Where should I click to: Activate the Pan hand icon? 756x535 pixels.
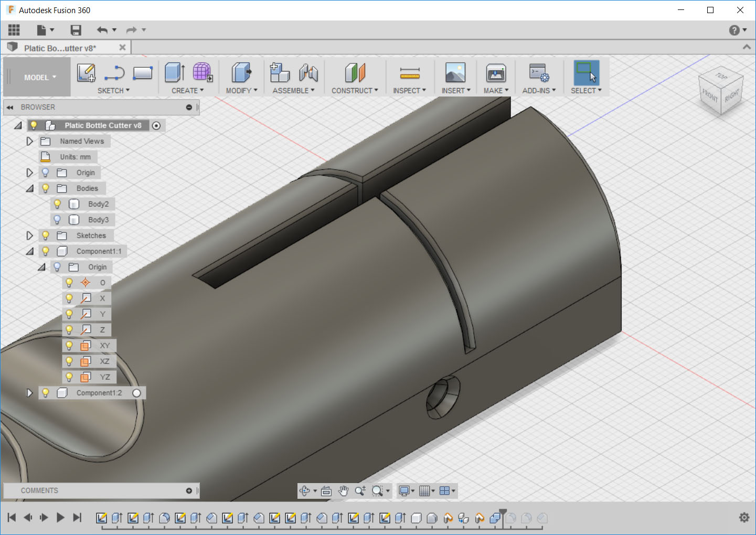coord(343,491)
